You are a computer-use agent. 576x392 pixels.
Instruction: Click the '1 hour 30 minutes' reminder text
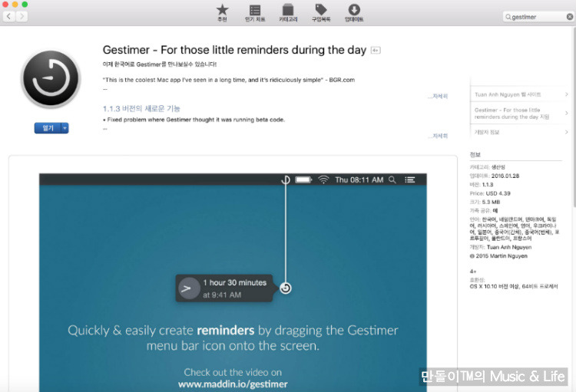pos(235,282)
